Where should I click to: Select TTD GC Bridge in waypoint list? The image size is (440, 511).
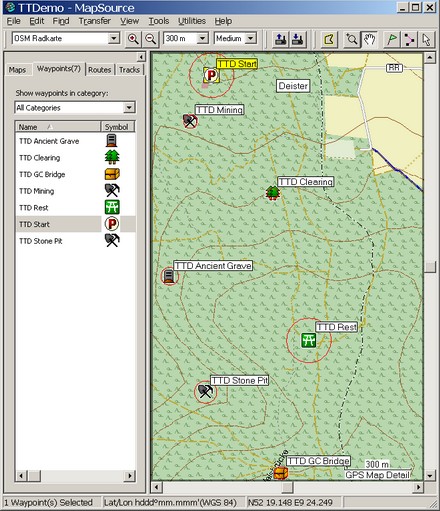click(x=42, y=174)
